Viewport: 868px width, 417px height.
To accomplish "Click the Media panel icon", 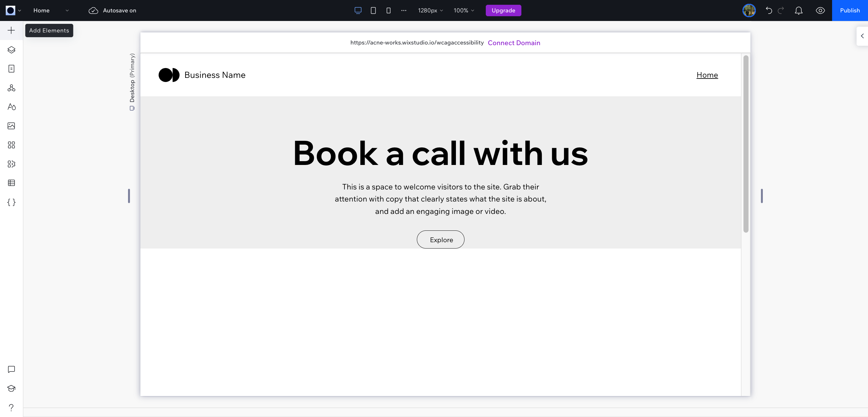I will 11,126.
